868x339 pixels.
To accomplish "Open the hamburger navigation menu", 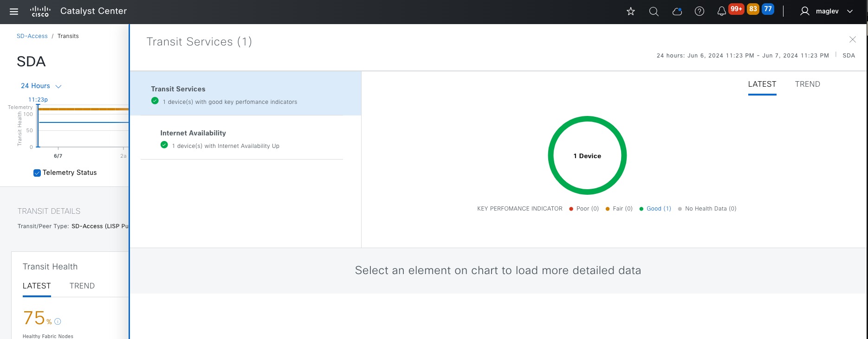I will 14,12.
